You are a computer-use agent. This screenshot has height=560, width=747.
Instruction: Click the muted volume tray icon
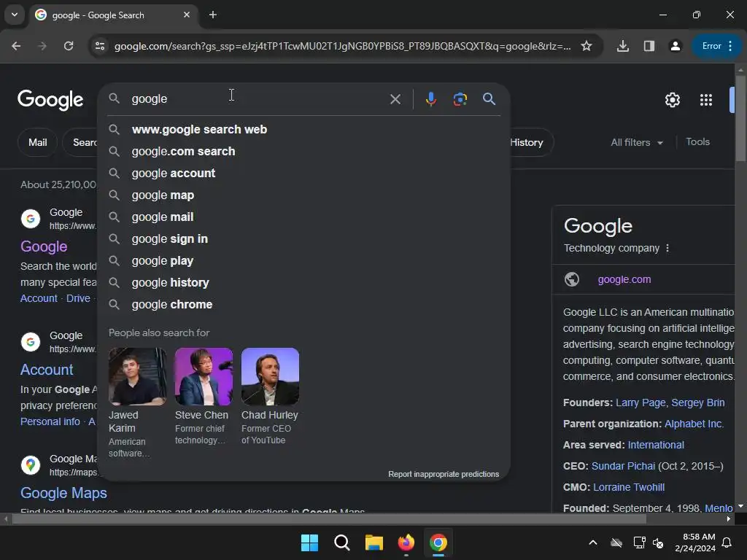[x=658, y=542]
